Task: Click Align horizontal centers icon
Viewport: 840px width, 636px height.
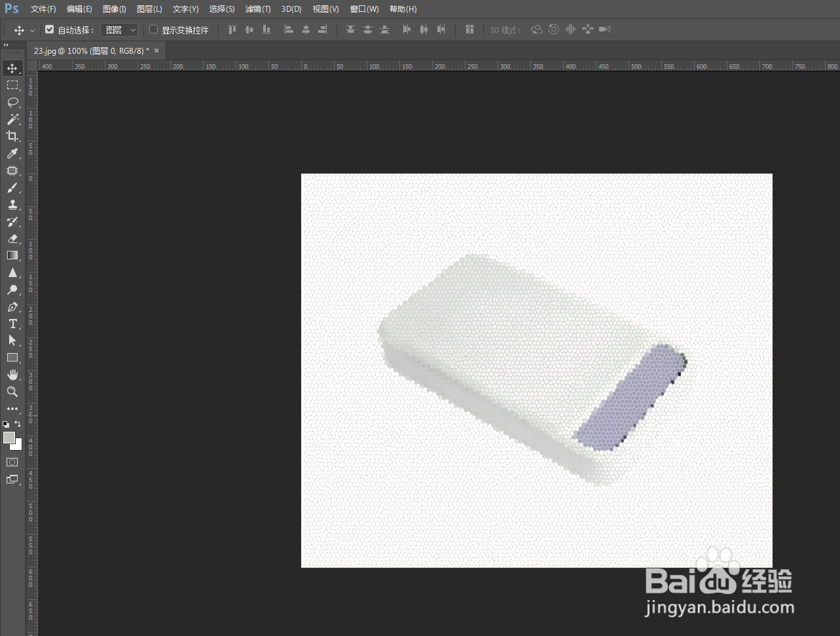Action: click(x=306, y=29)
